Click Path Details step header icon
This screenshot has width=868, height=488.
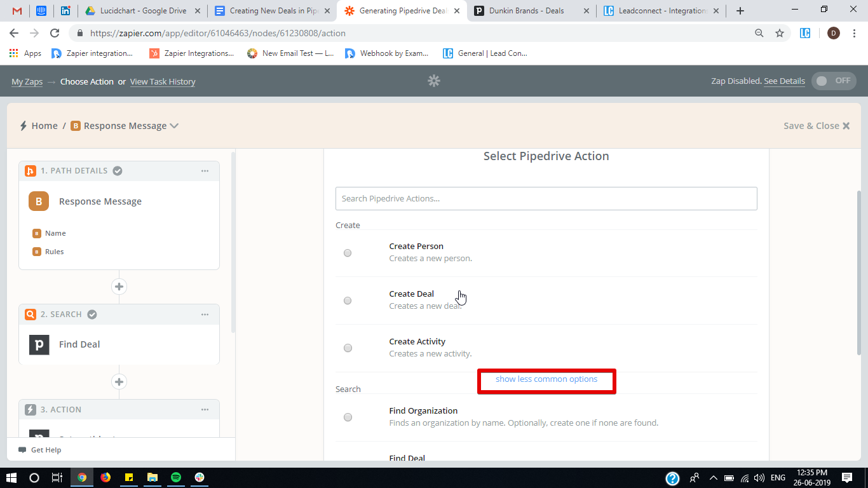[x=31, y=170]
